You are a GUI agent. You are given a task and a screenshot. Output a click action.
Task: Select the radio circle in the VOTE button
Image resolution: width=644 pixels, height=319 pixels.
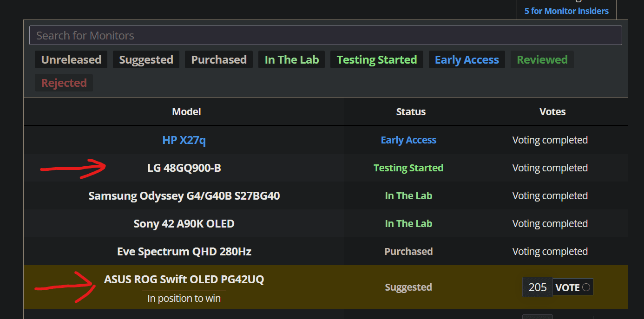pos(586,287)
